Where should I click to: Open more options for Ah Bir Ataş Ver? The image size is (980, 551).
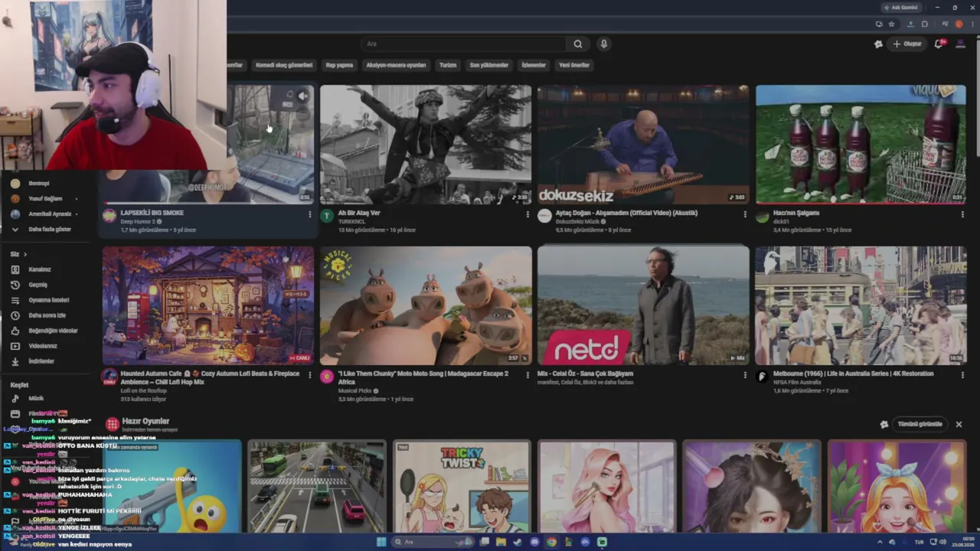click(x=527, y=214)
